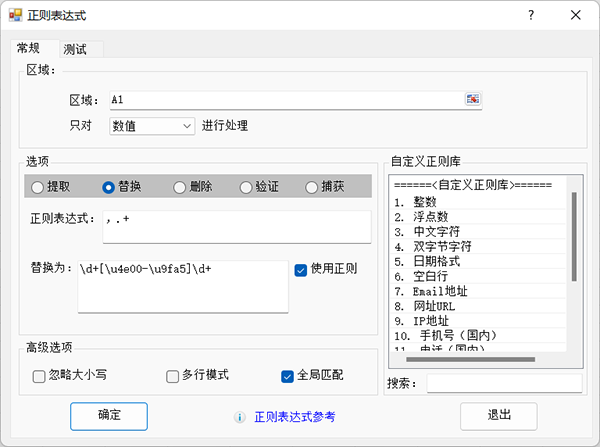Select '3. 中文字符' in regex library
Viewport: 600px width, 447px height.
click(x=479, y=232)
